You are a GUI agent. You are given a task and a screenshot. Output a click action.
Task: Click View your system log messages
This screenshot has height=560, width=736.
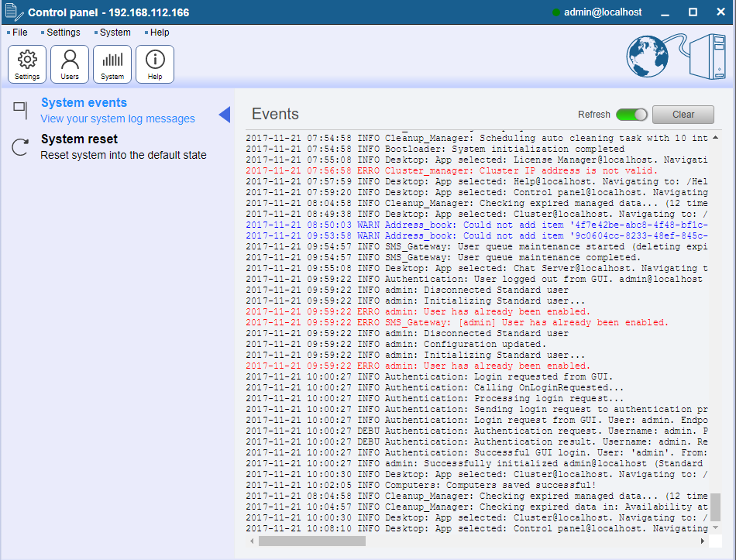pos(117,119)
